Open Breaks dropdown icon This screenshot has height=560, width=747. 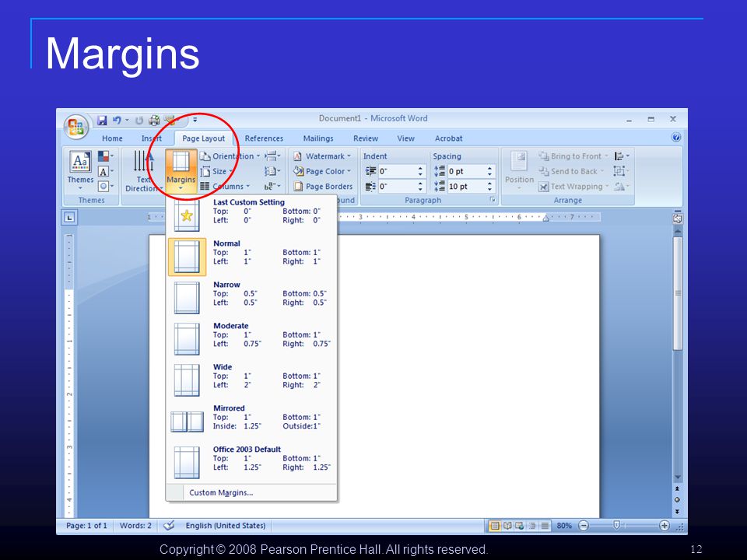[x=272, y=156]
